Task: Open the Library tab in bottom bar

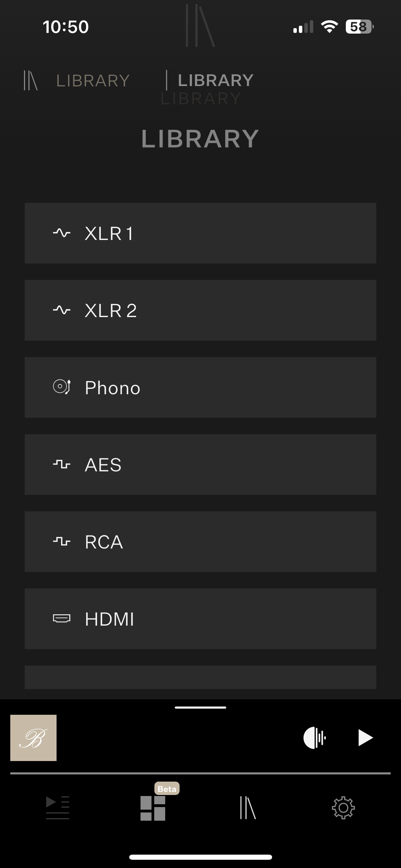Action: (x=248, y=808)
